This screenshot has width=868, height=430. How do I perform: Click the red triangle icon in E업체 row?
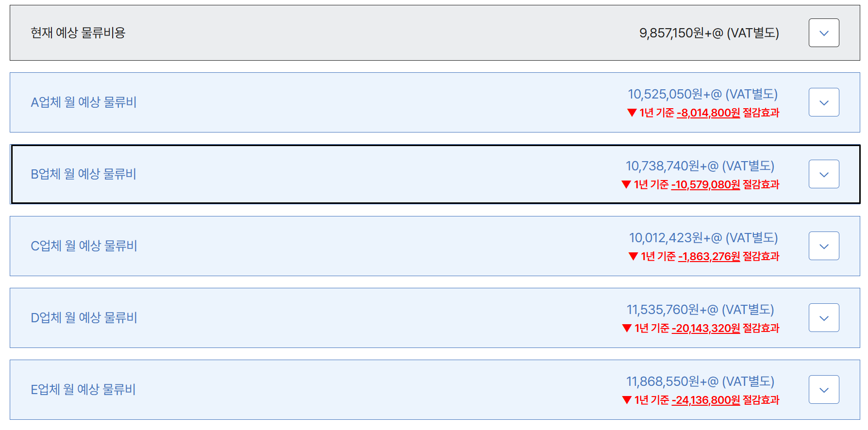[627, 400]
